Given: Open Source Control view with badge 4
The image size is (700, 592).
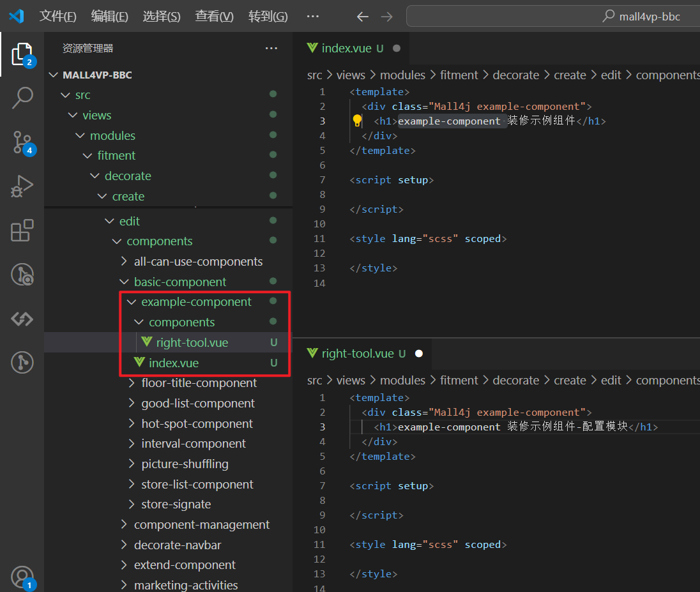Looking at the screenshot, I should click(22, 142).
